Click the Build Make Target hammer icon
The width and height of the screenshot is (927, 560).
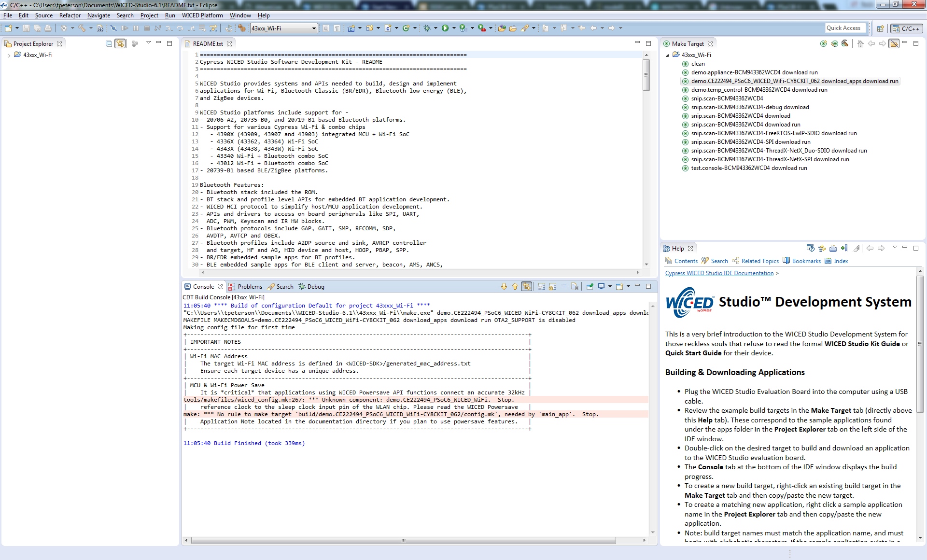845,44
